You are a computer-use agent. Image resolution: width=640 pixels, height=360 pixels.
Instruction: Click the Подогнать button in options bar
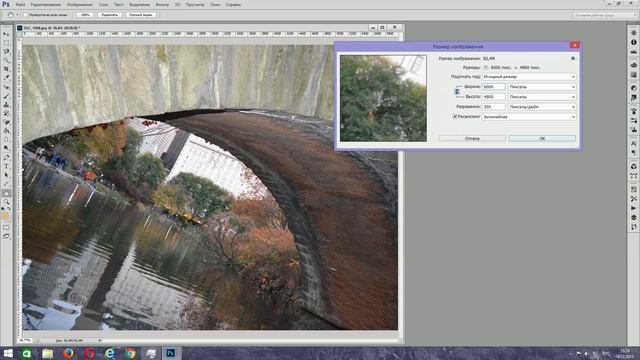point(110,15)
